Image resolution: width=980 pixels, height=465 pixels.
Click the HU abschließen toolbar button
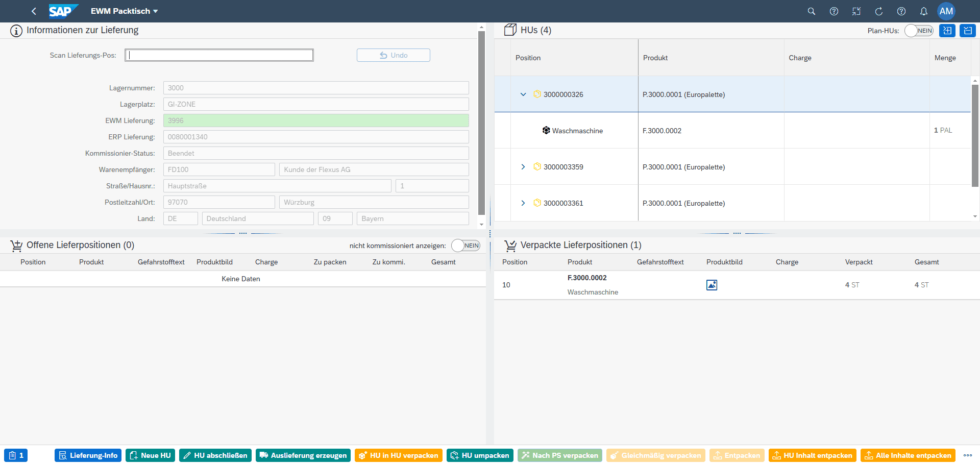[x=215, y=455]
